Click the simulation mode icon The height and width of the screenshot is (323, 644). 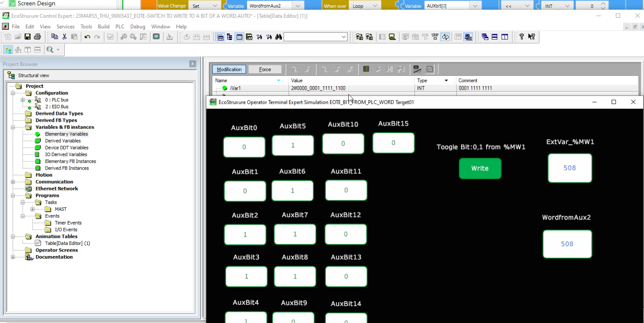tap(468, 37)
